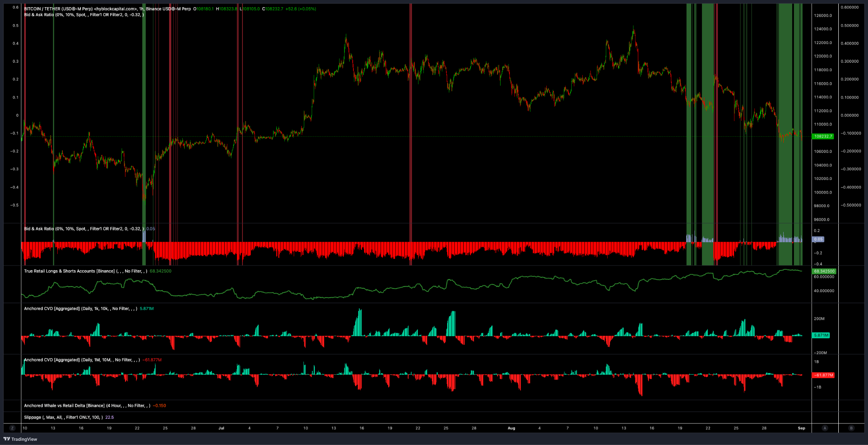Viewport: 868px width, 445px height.
Task: Click the 0.05 ratio value badge
Action: [x=818, y=239]
